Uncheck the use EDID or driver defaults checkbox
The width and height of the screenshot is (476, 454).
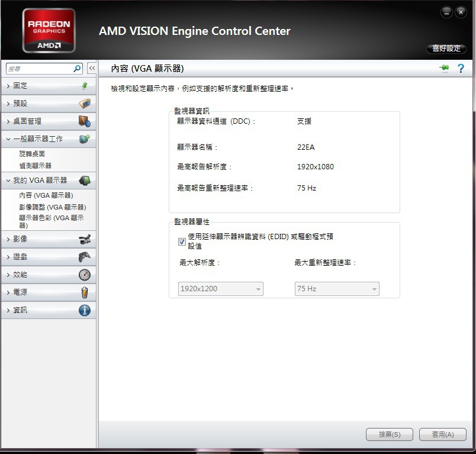click(182, 242)
